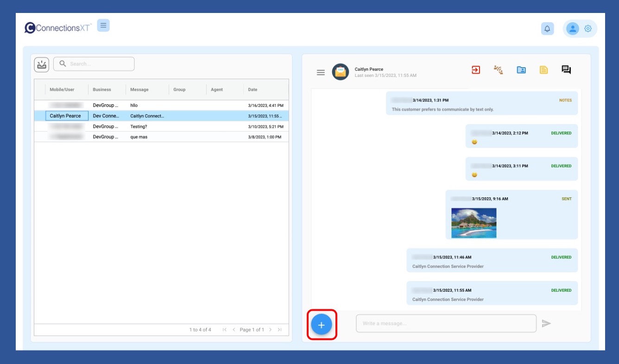The width and height of the screenshot is (619, 364).
Task: Click the send message arrow icon
Action: tap(546, 324)
